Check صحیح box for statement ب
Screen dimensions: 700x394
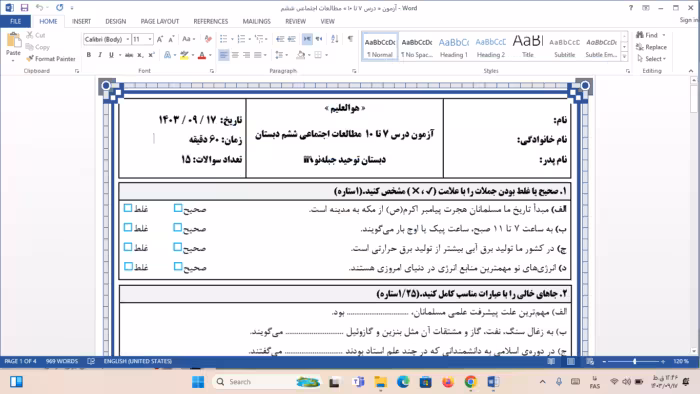pos(178,228)
